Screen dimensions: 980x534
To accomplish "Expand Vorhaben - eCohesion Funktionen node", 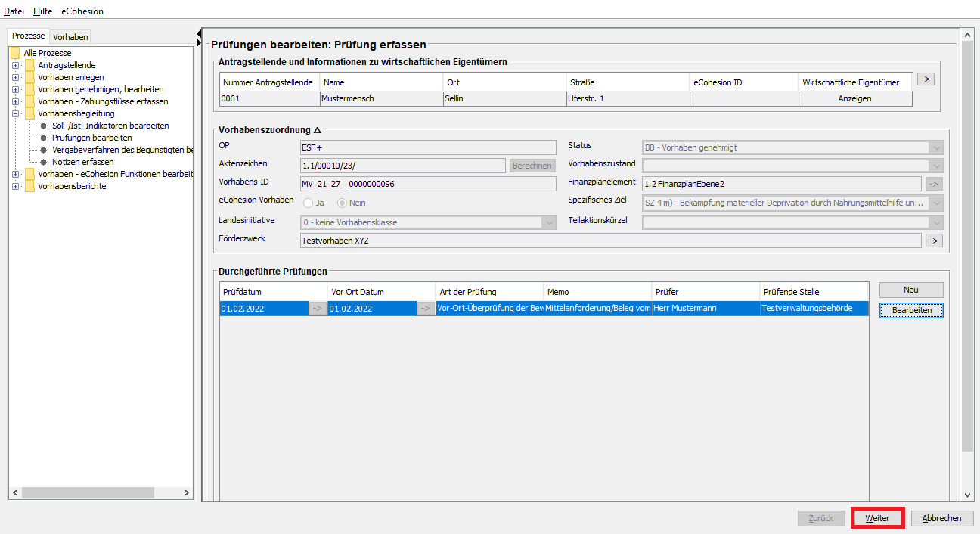I will [x=15, y=174].
